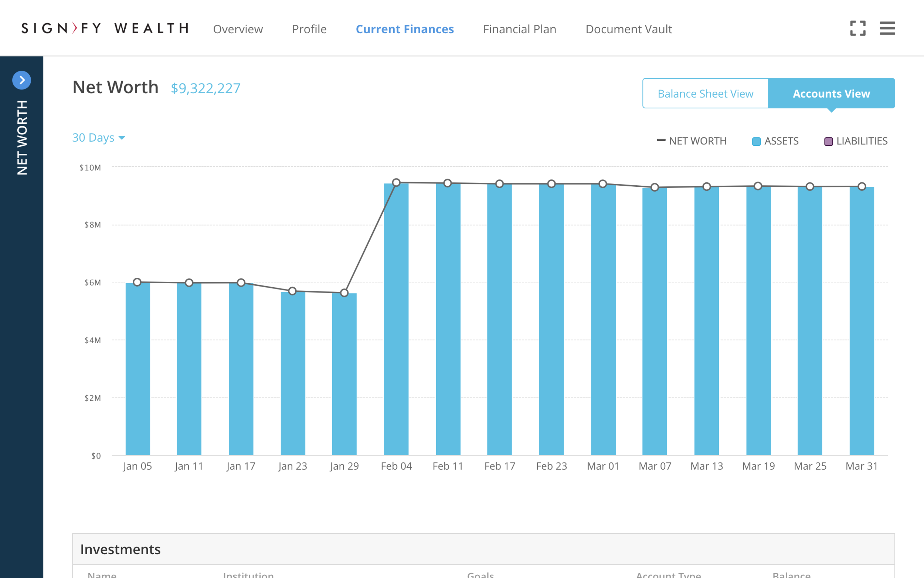Click the Mar 31 net worth marker
Screen dimensions: 924x578
point(862,186)
